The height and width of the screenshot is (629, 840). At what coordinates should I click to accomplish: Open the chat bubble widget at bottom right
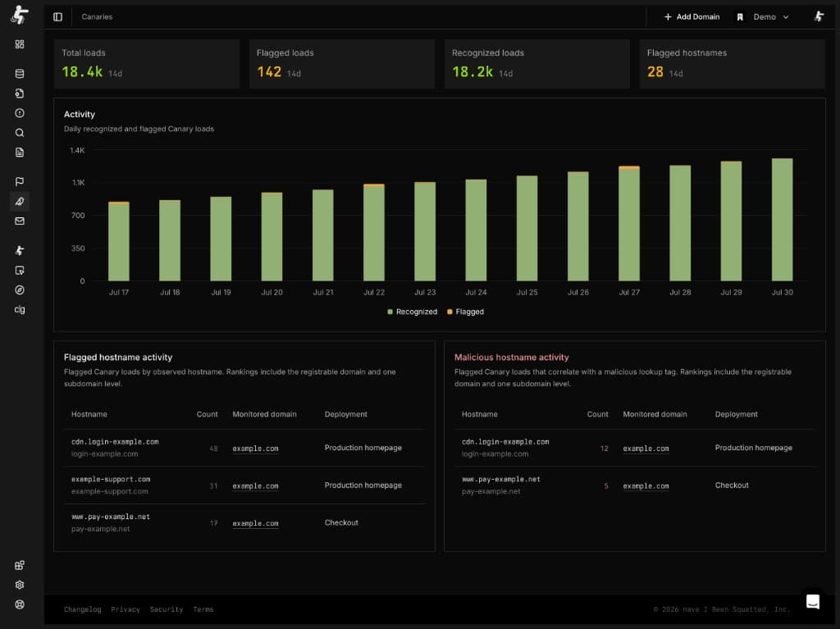(813, 601)
